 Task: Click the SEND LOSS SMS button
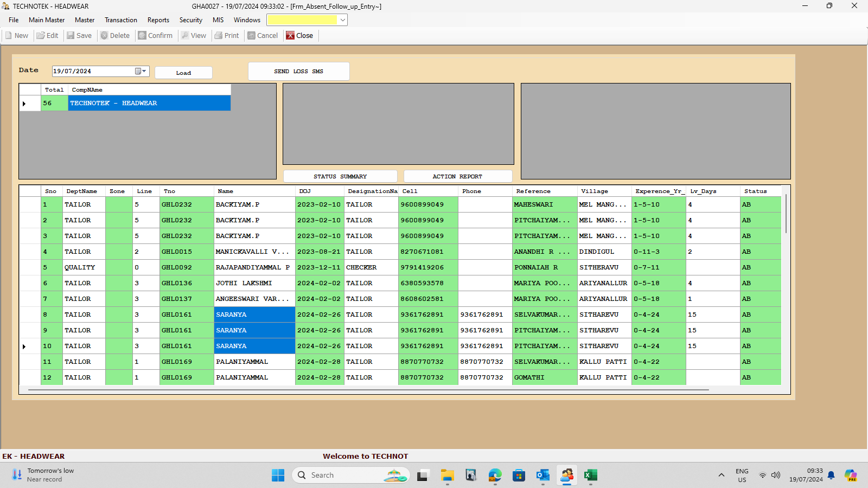click(298, 72)
